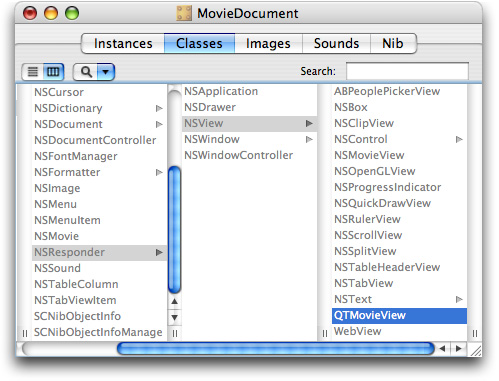499x381 pixels.
Task: Select NSOpenGLView class
Action: coord(375,171)
